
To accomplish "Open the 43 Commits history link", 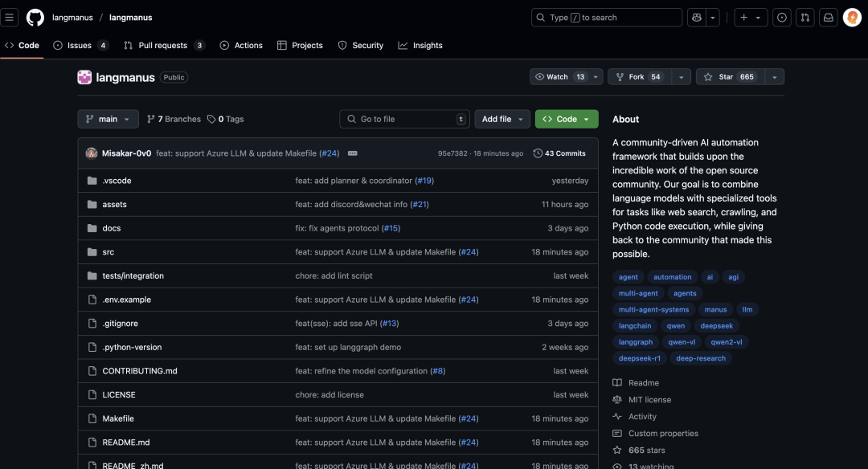I will pyautogui.click(x=559, y=153).
